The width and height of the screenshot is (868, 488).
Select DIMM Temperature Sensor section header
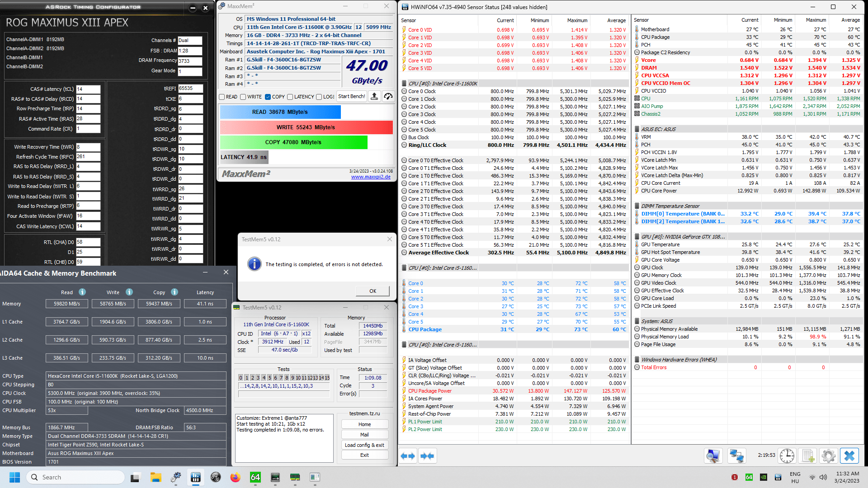(x=747, y=206)
